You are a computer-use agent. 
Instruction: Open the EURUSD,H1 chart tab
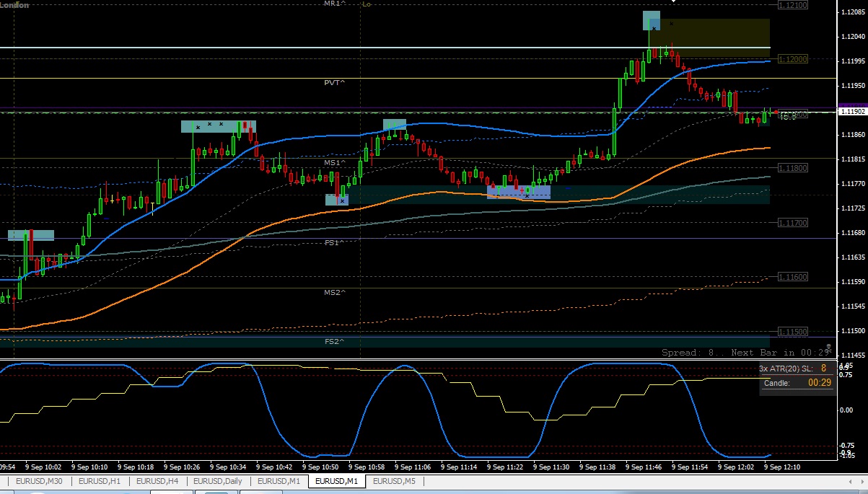[x=100, y=481]
